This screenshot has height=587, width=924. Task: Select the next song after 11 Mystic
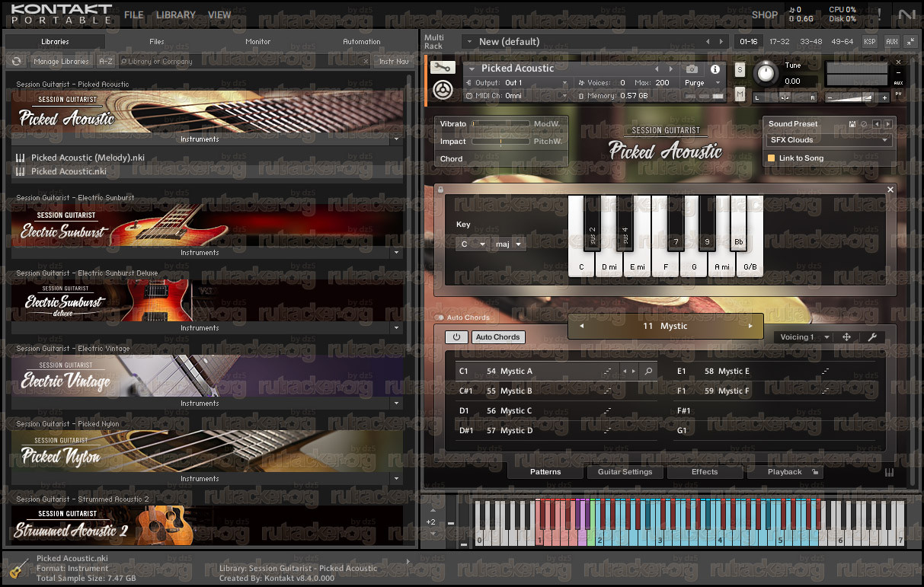[750, 326]
